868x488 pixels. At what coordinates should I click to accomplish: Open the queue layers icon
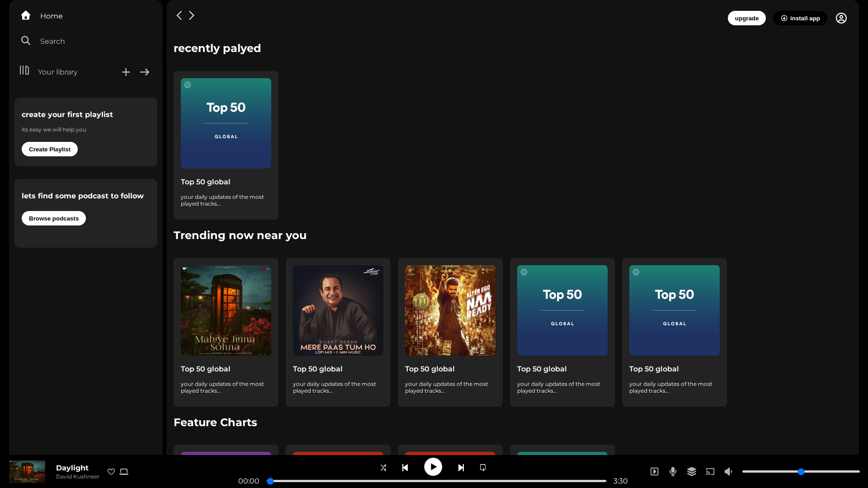(692, 472)
